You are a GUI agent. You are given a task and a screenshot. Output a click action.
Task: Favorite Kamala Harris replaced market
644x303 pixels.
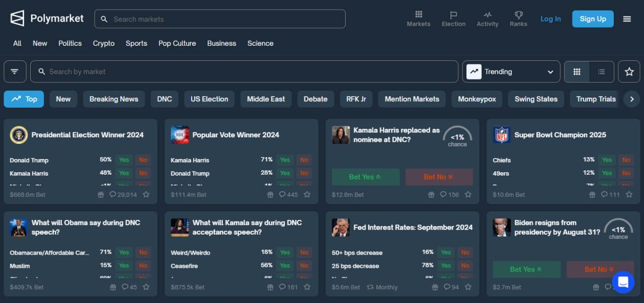[468, 194]
